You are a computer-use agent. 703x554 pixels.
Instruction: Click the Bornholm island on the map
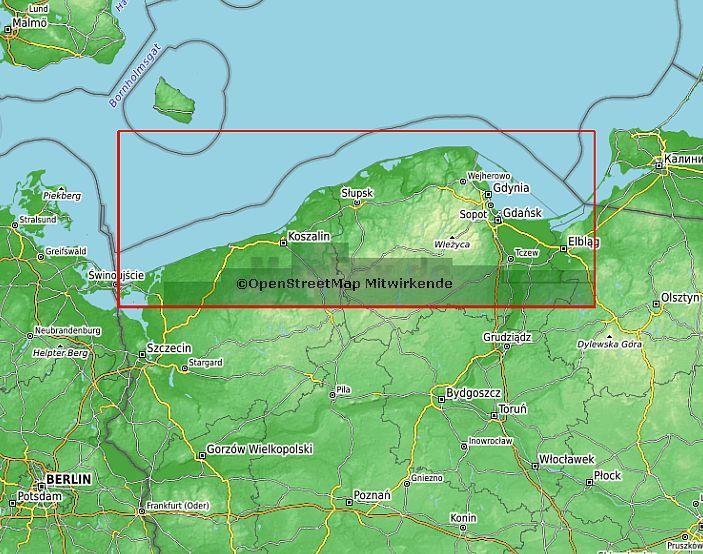177,98
